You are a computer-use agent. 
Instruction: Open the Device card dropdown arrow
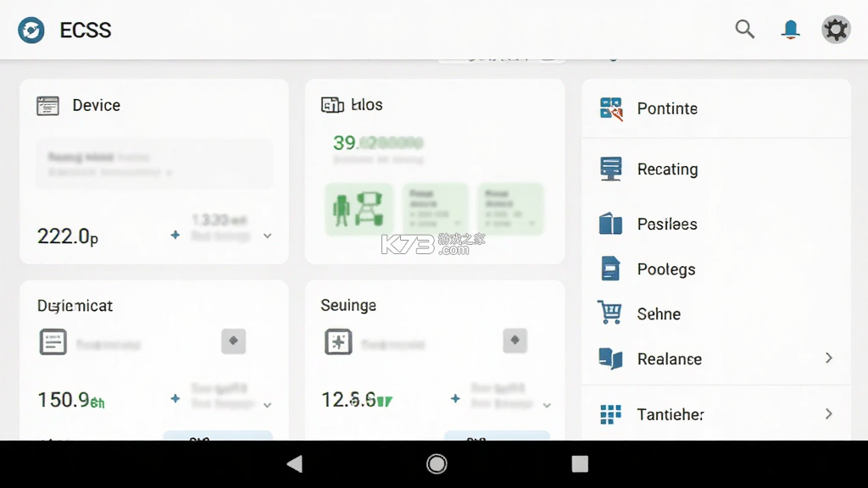click(x=267, y=236)
